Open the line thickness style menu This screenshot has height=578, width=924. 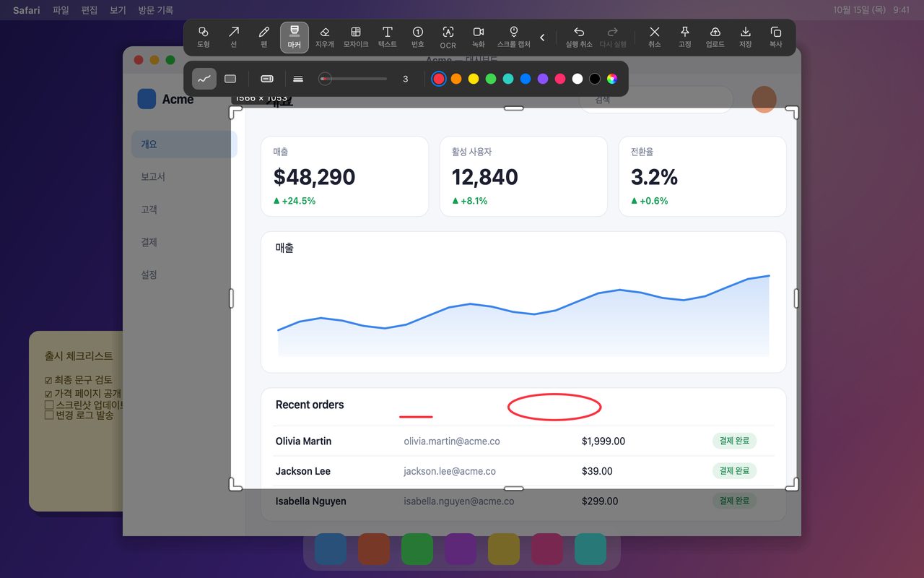(x=298, y=79)
